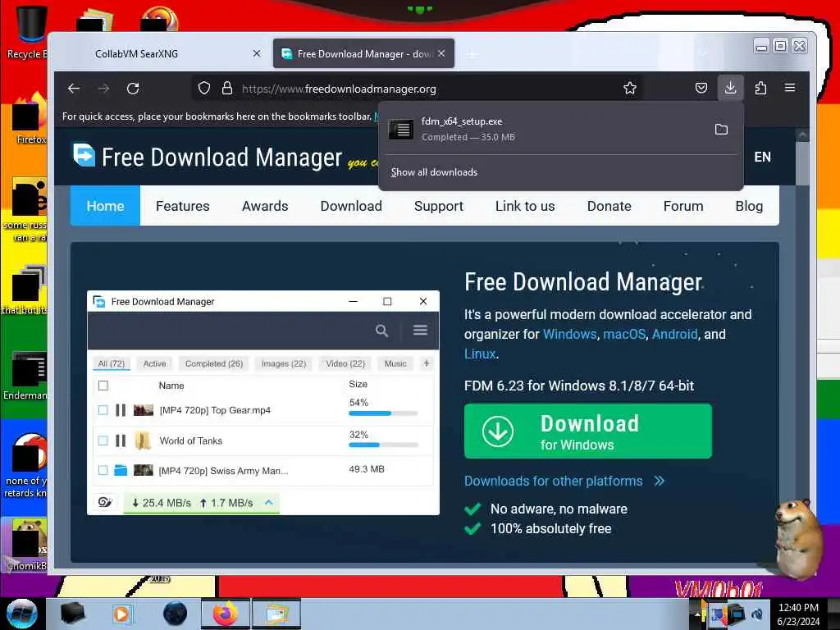
Task: Tick the select-all checkbox beside Name
Action: pos(103,386)
